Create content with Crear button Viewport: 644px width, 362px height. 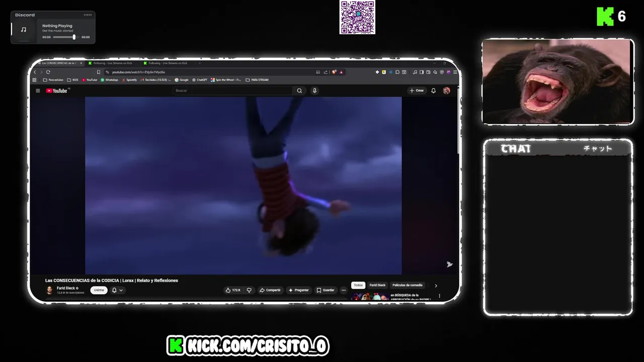pos(417,90)
